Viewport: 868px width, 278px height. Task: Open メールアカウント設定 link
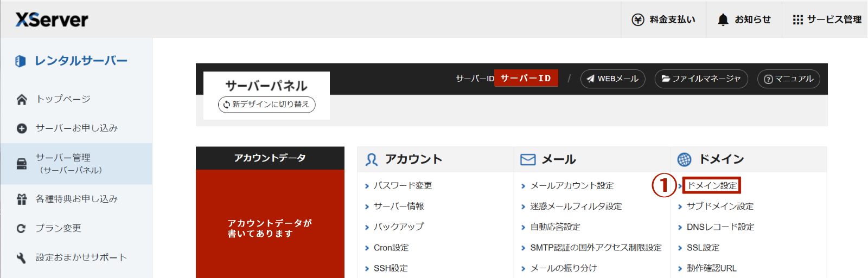point(572,186)
